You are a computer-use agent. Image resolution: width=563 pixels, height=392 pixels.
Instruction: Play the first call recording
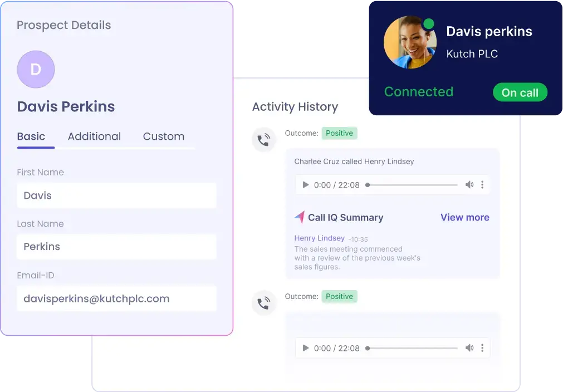tap(305, 185)
